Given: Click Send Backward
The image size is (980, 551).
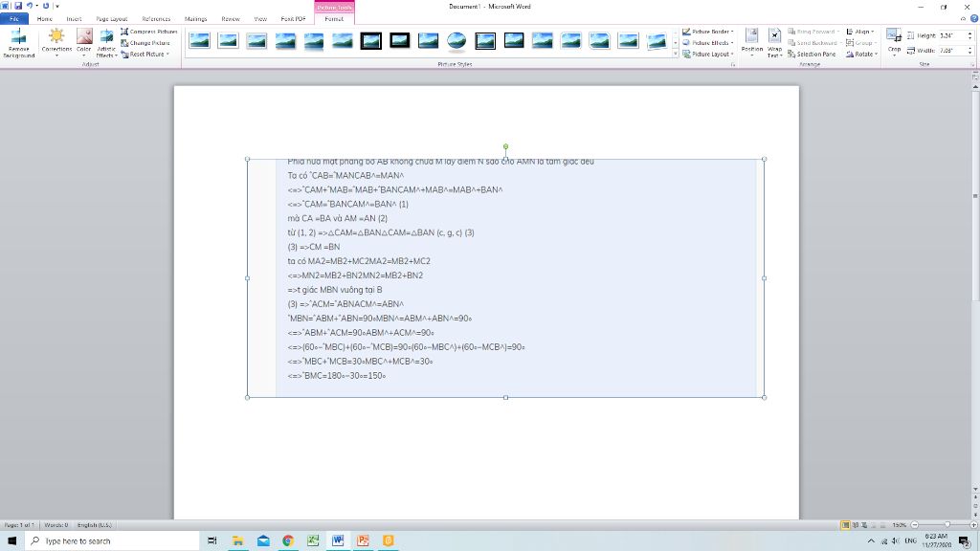Looking at the screenshot, I should pyautogui.click(x=813, y=42).
